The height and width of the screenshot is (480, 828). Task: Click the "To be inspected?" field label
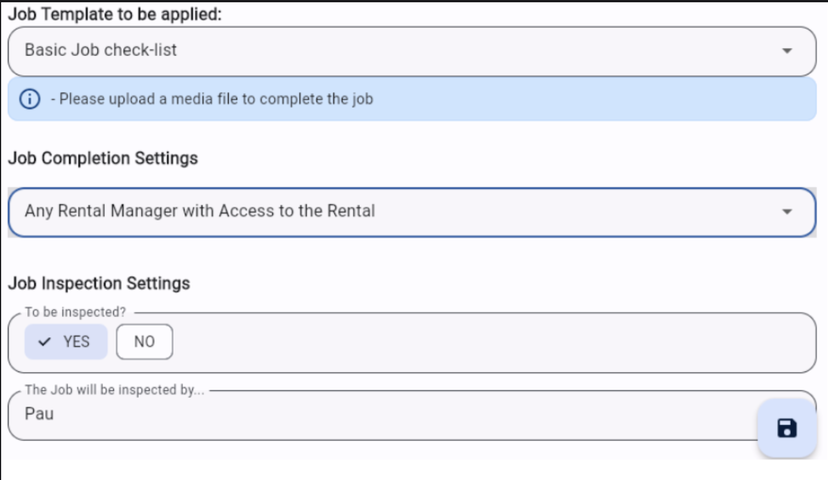coord(75,312)
